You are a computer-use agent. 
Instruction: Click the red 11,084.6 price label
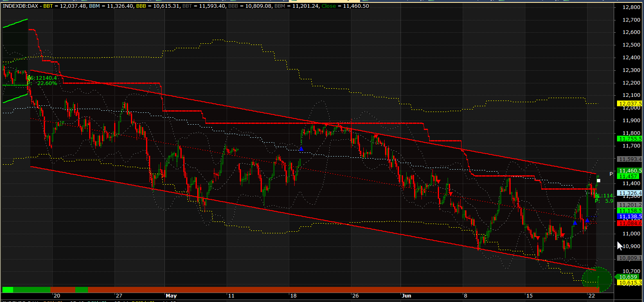coord(630,223)
